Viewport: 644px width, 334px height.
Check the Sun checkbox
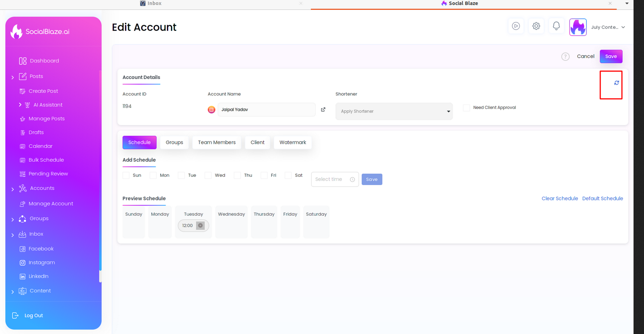[x=126, y=175]
